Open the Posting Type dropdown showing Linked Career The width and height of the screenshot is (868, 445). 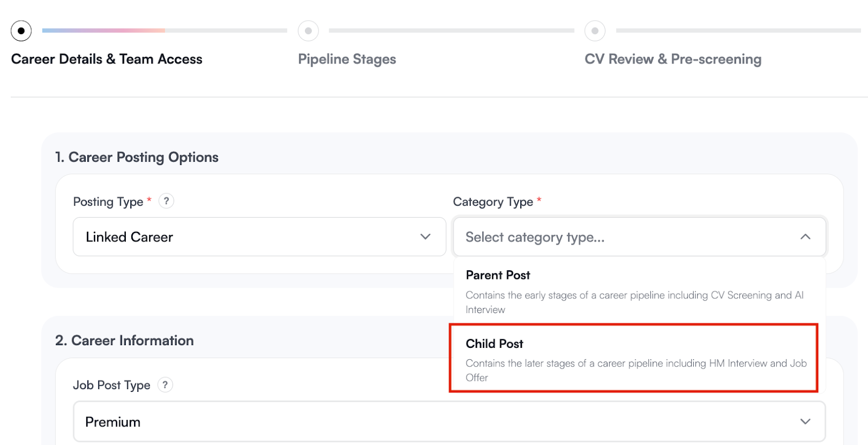[259, 237]
